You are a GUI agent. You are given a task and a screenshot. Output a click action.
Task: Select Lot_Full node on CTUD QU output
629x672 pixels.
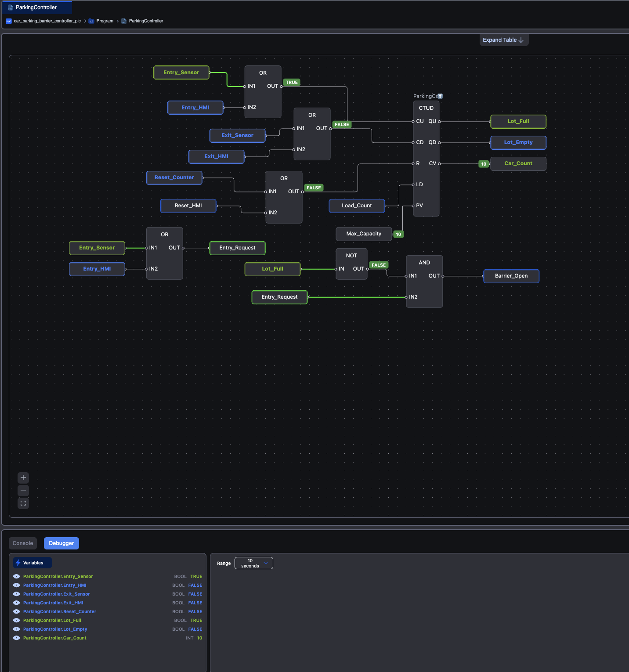click(518, 121)
